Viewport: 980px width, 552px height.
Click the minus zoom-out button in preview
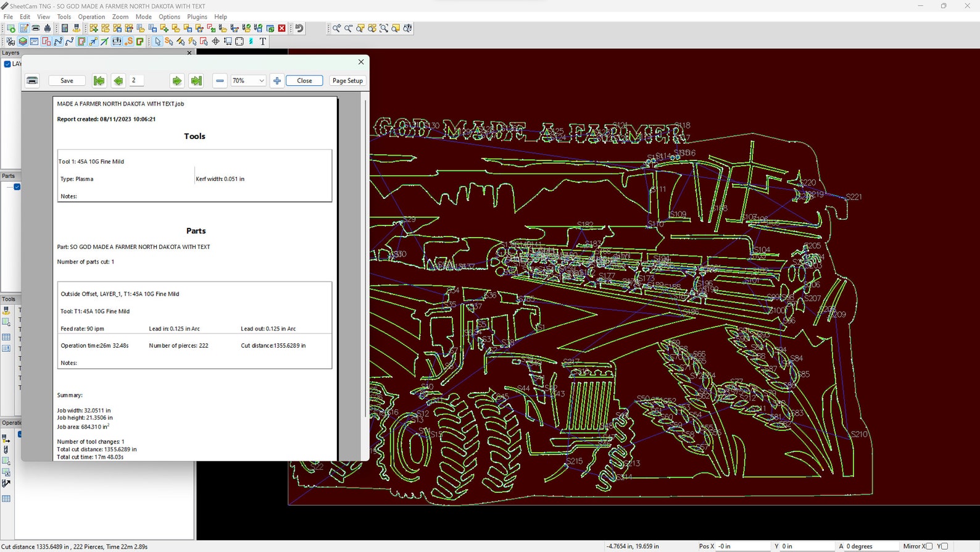point(220,81)
